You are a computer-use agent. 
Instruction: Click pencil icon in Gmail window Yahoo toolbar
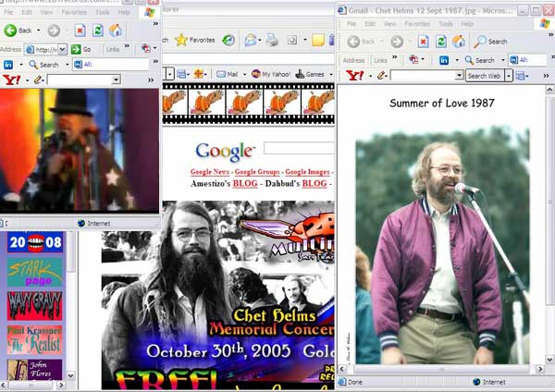381,76
